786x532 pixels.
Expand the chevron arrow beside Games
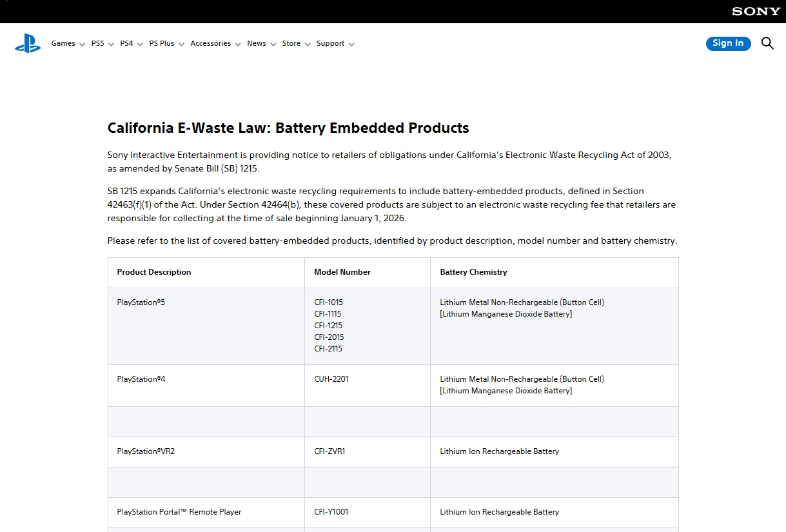coord(82,44)
